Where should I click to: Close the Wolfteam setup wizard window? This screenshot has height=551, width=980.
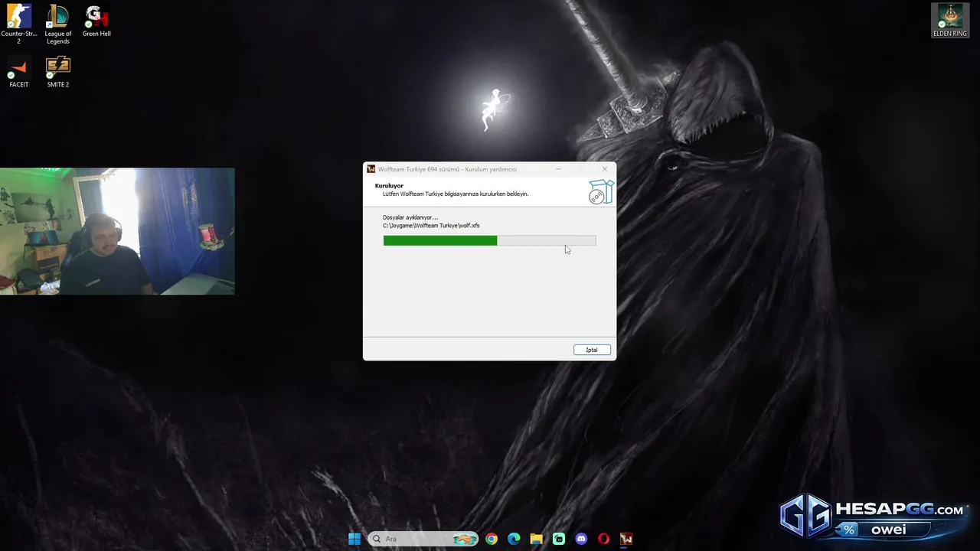point(604,169)
